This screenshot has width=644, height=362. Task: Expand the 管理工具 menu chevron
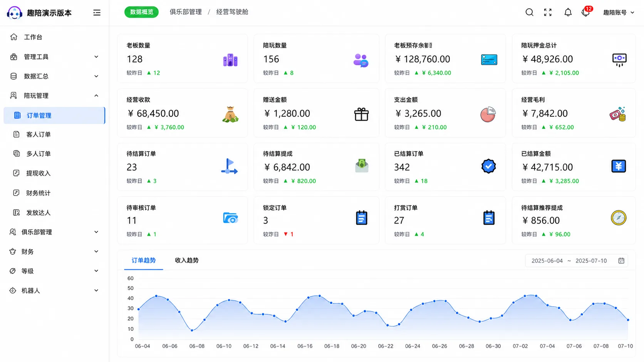click(x=96, y=57)
